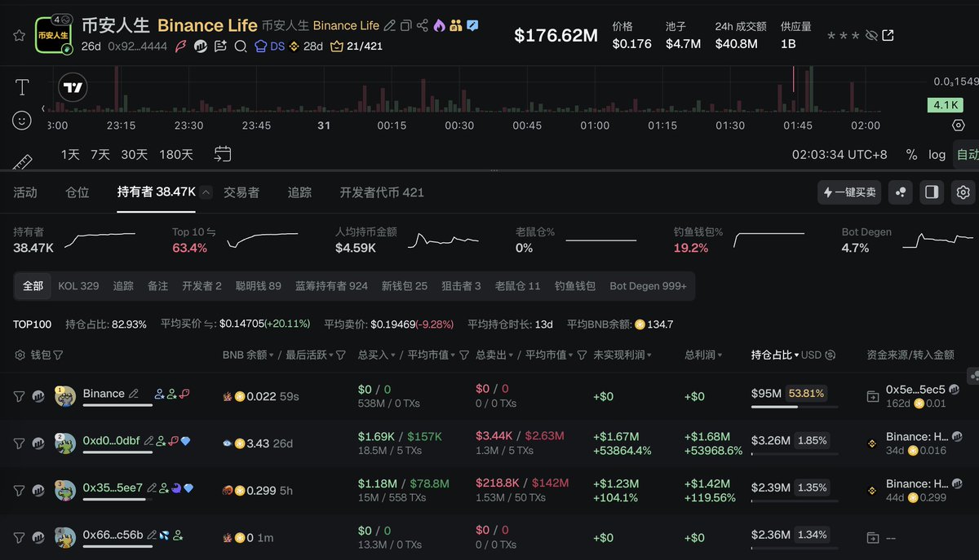Open the bubble map icon next to 一键买卖
Screen dimensions: 979x560
(901, 192)
